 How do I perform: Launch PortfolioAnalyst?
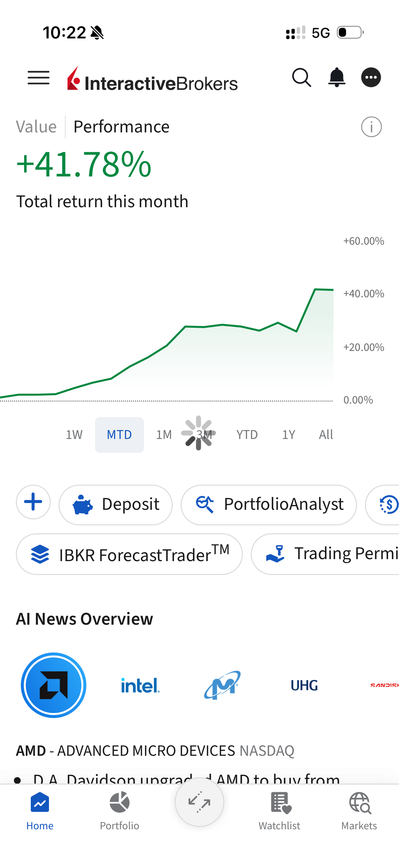click(x=268, y=505)
